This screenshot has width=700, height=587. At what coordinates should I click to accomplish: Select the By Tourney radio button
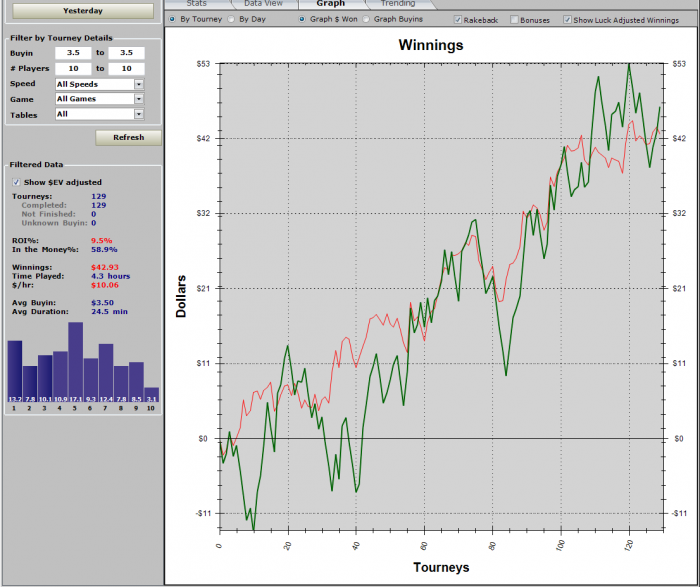click(x=172, y=19)
